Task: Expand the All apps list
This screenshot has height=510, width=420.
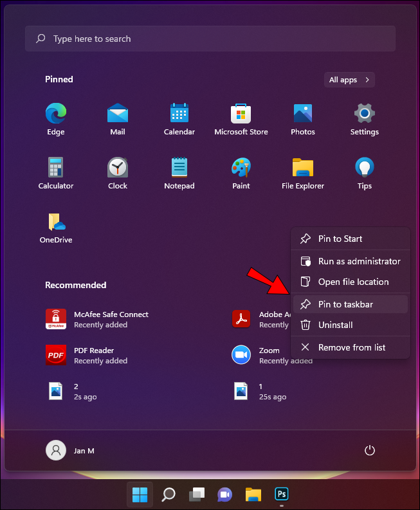Action: [x=349, y=80]
